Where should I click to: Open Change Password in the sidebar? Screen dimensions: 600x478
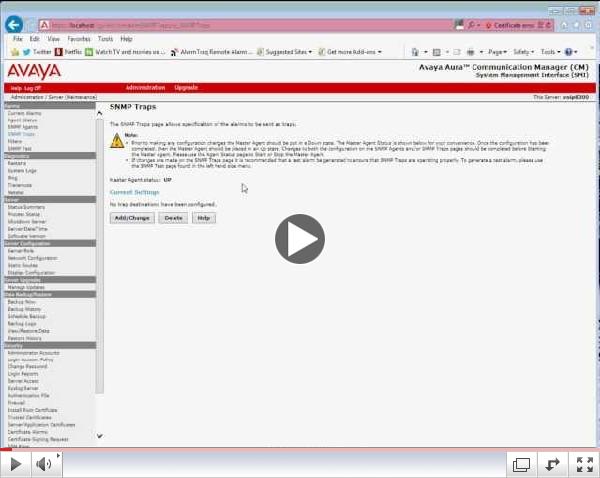point(27,366)
